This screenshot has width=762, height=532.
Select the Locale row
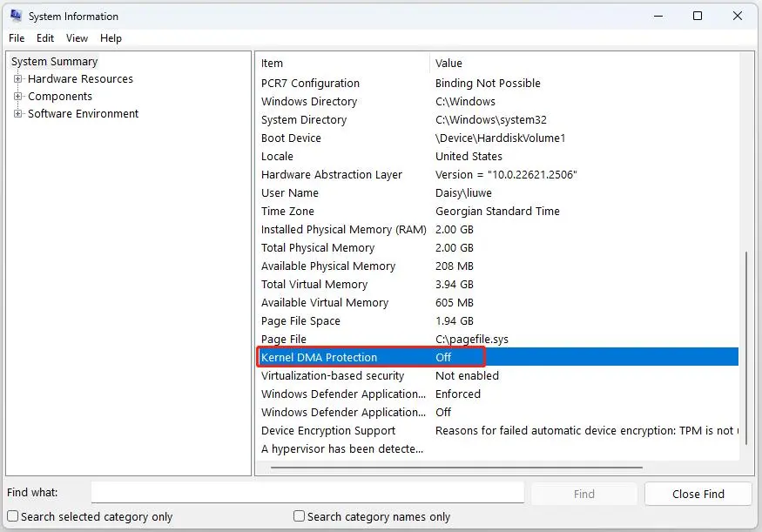[497, 157]
